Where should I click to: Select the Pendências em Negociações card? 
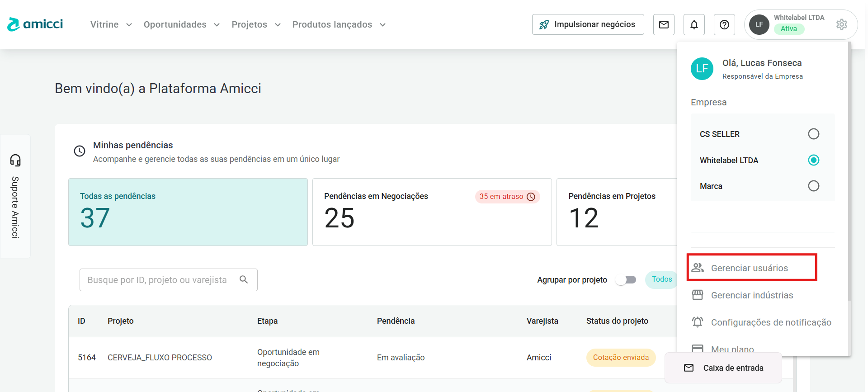432,212
